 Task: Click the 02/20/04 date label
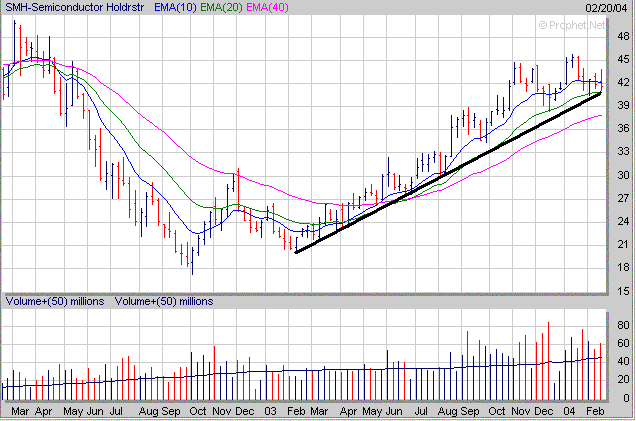(x=606, y=8)
